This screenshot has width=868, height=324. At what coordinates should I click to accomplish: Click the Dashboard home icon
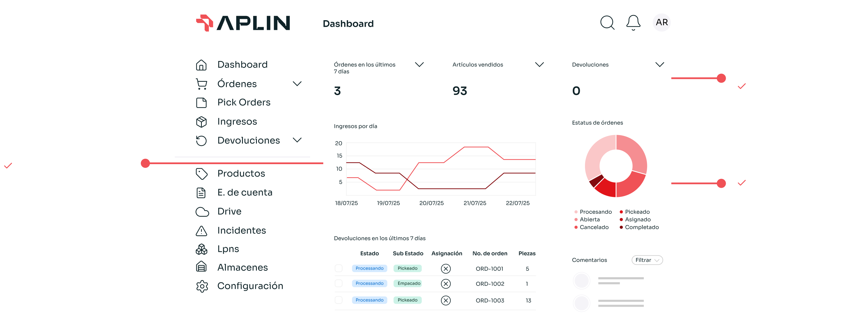click(201, 65)
